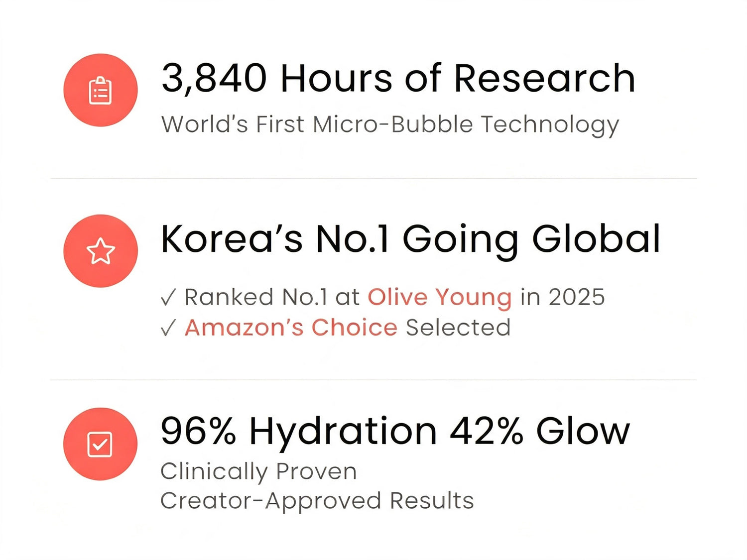Click the Clinically Proven line
Viewport: 747px width, 560px height.
point(258,472)
